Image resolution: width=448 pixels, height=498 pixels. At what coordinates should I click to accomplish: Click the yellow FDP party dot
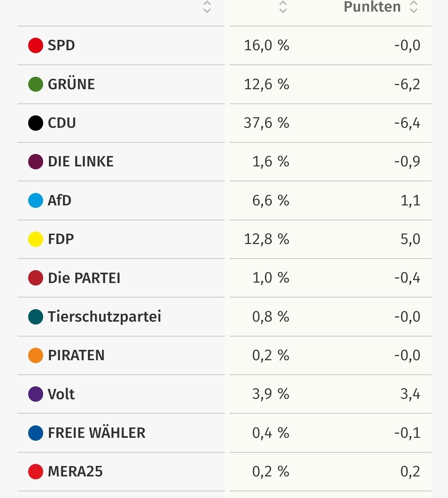(36, 239)
